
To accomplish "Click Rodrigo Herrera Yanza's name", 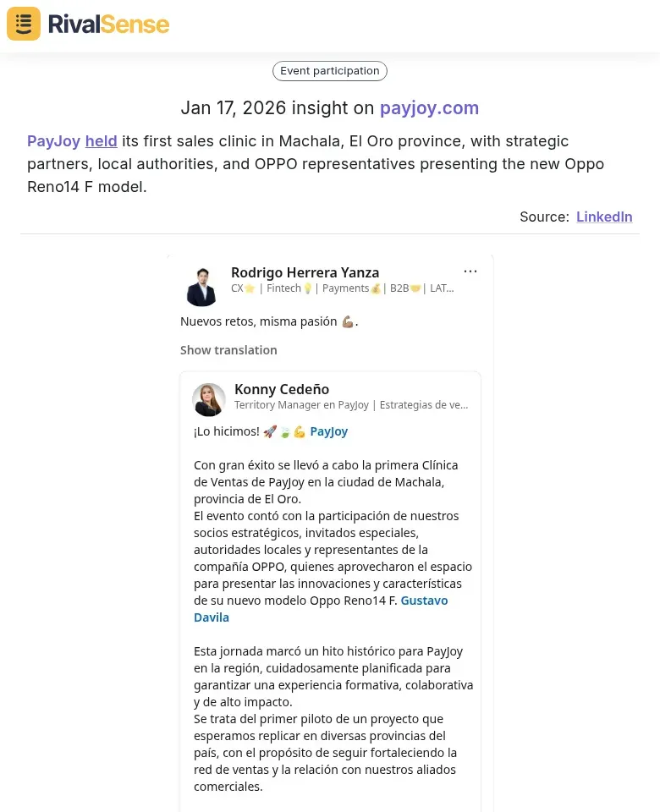I will pyautogui.click(x=305, y=272).
